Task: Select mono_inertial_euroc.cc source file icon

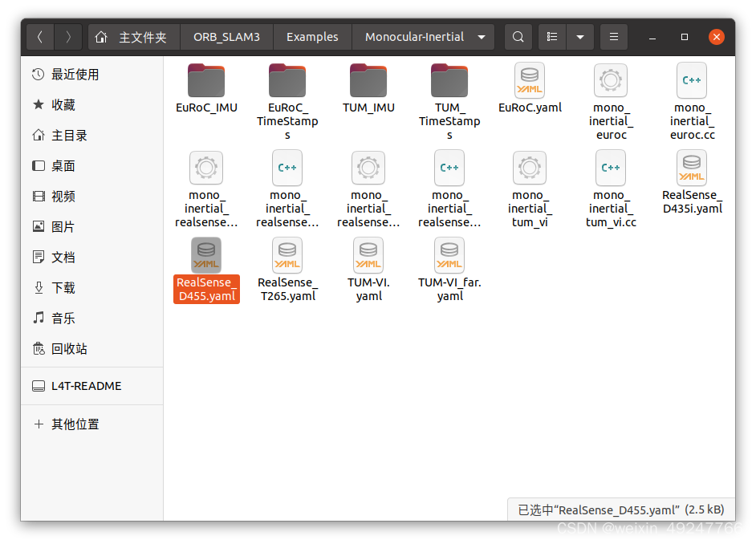Action: [x=691, y=80]
